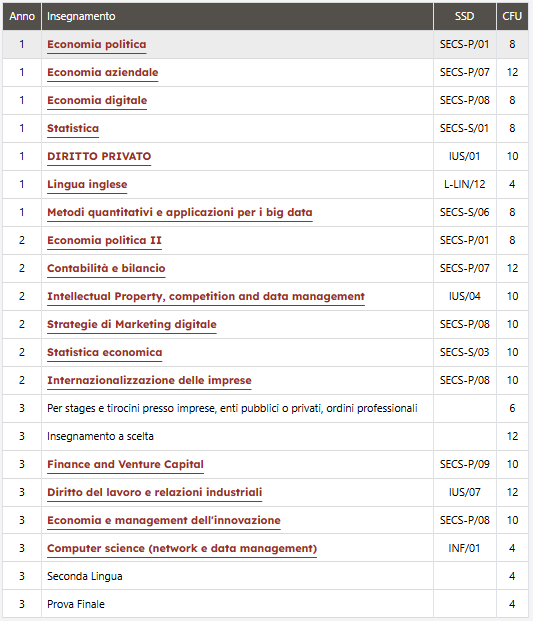Open Finance and Venture Capital course
Image resolution: width=533 pixels, height=621 pixels.
pos(125,465)
